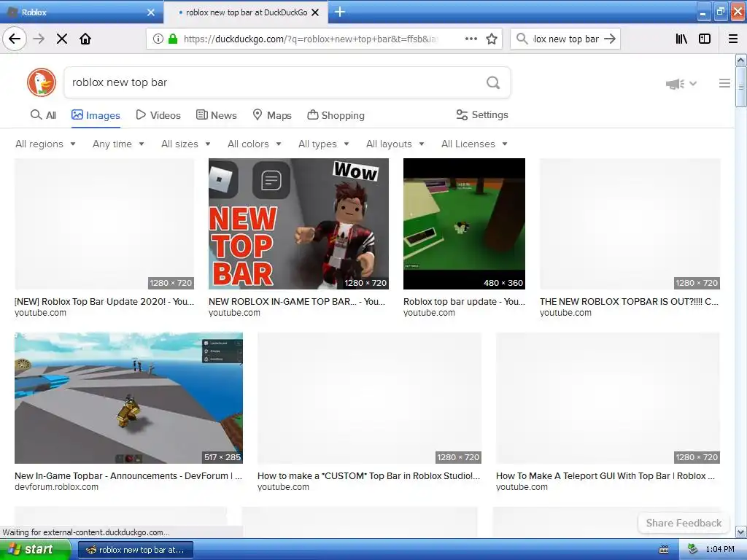Image resolution: width=747 pixels, height=560 pixels.
Task: Select the Images tab
Action: [x=96, y=115]
